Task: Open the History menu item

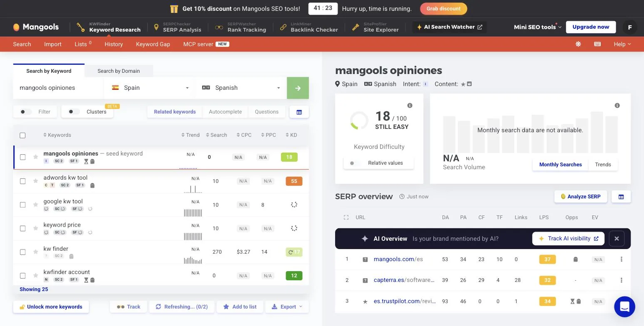Action: pos(114,44)
